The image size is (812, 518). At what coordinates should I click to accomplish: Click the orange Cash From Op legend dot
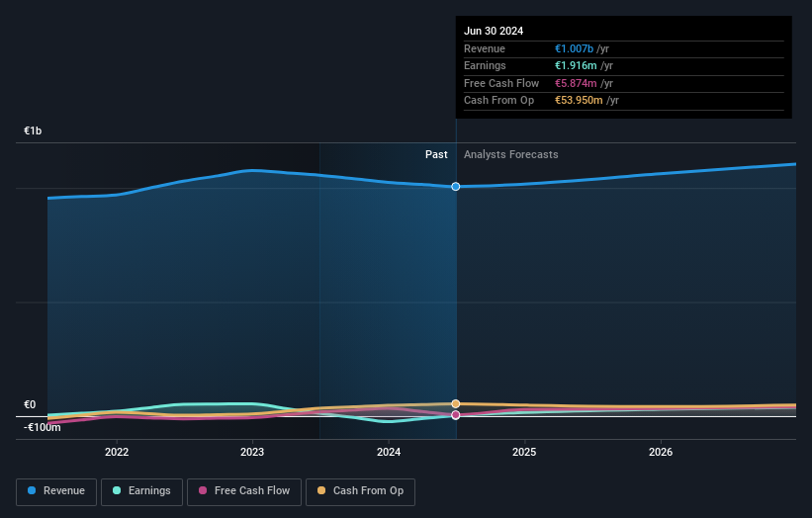(321, 490)
